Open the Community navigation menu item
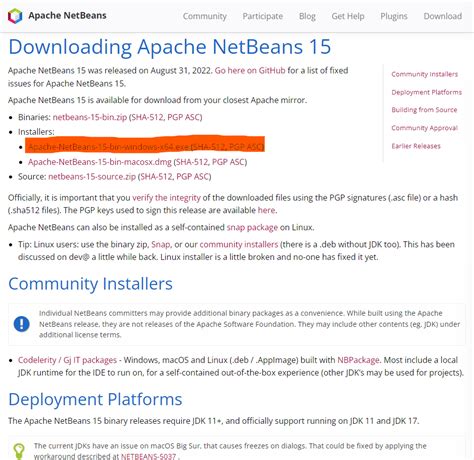474x460 pixels. click(205, 16)
